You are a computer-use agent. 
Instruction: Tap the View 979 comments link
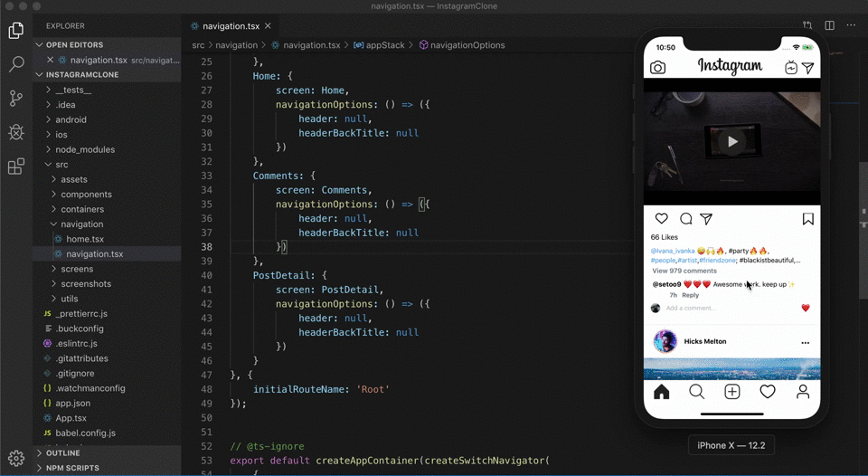pos(684,271)
